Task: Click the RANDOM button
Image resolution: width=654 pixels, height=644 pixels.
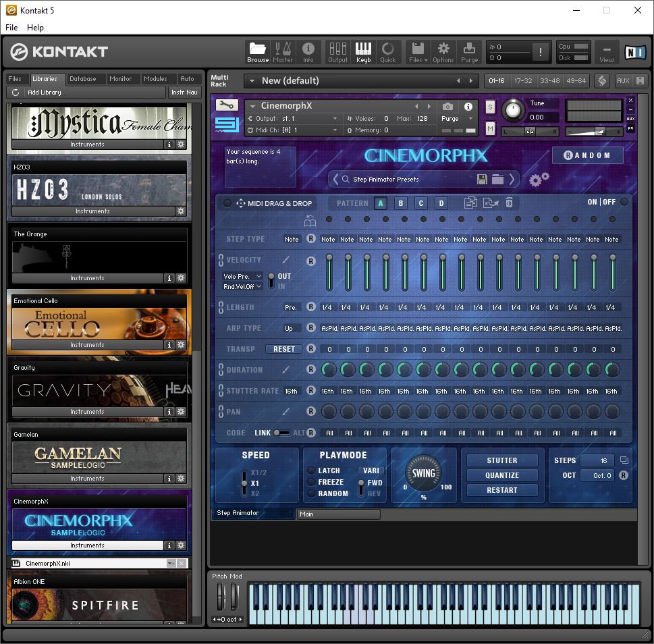Action: click(587, 155)
